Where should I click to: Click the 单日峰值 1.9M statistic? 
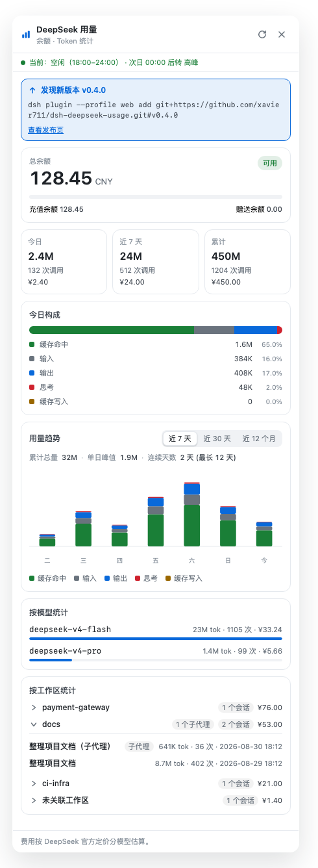pyautogui.click(x=112, y=457)
